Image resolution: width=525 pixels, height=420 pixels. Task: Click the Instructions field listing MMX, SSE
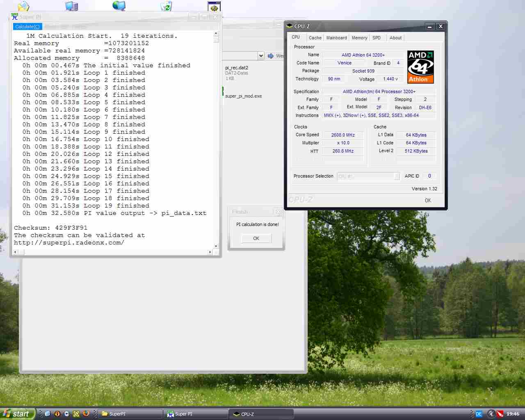[379, 116]
